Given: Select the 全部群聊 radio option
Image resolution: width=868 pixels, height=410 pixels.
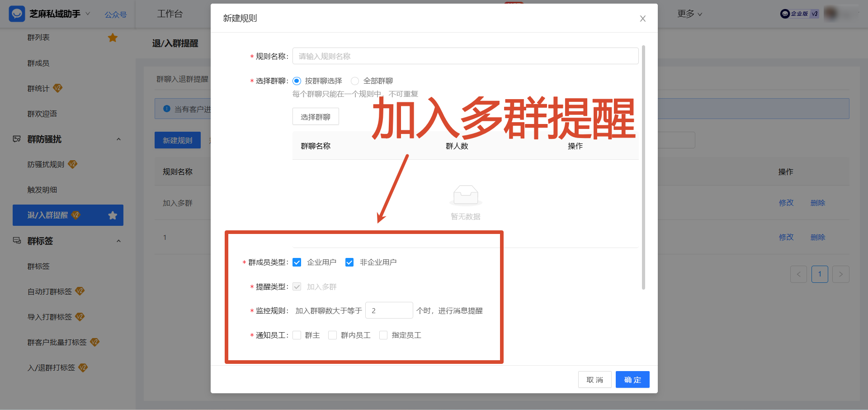Looking at the screenshot, I should tap(355, 81).
